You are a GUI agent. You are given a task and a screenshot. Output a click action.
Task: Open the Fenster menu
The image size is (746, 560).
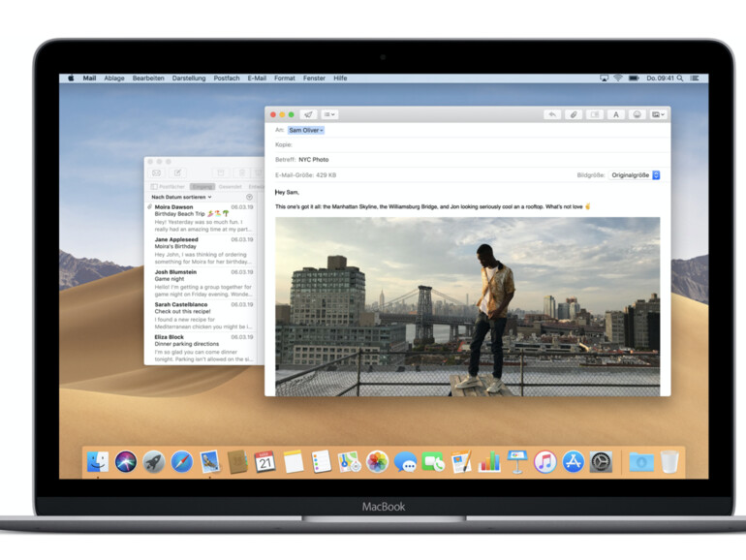[315, 78]
